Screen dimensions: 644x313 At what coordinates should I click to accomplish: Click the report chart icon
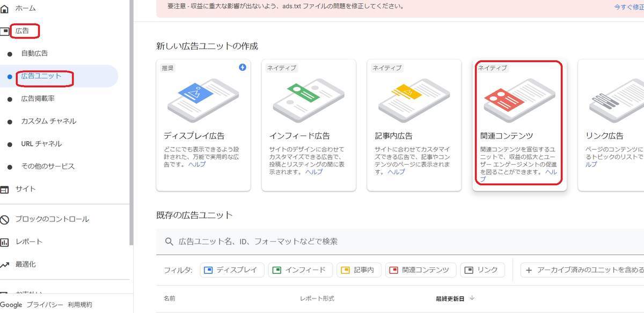click(4, 242)
